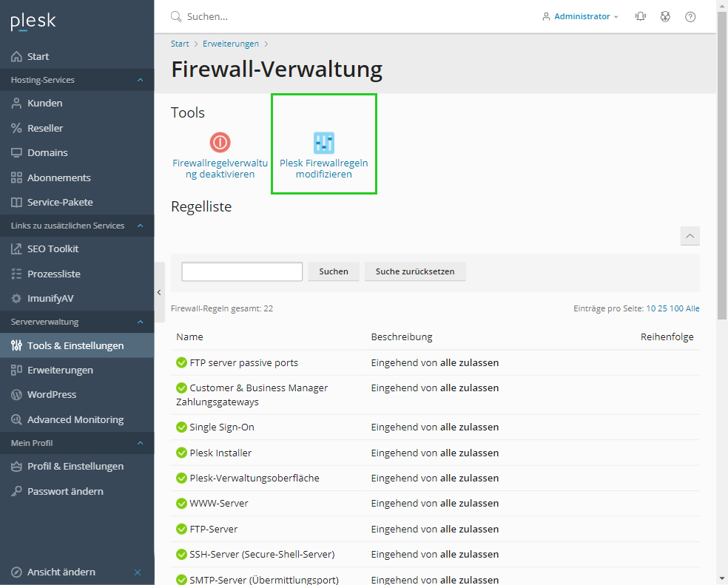Collapse the Serververwaltung section

point(141,322)
